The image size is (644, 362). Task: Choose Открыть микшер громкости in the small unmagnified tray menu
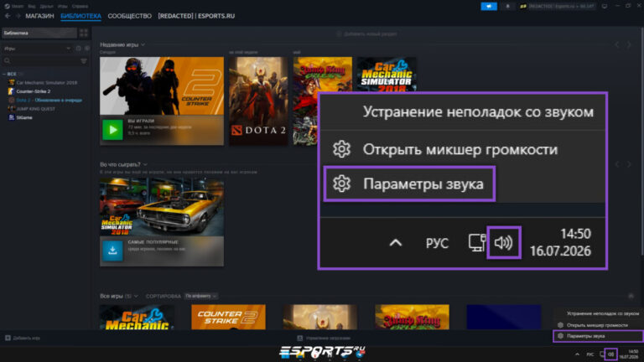(x=598, y=325)
